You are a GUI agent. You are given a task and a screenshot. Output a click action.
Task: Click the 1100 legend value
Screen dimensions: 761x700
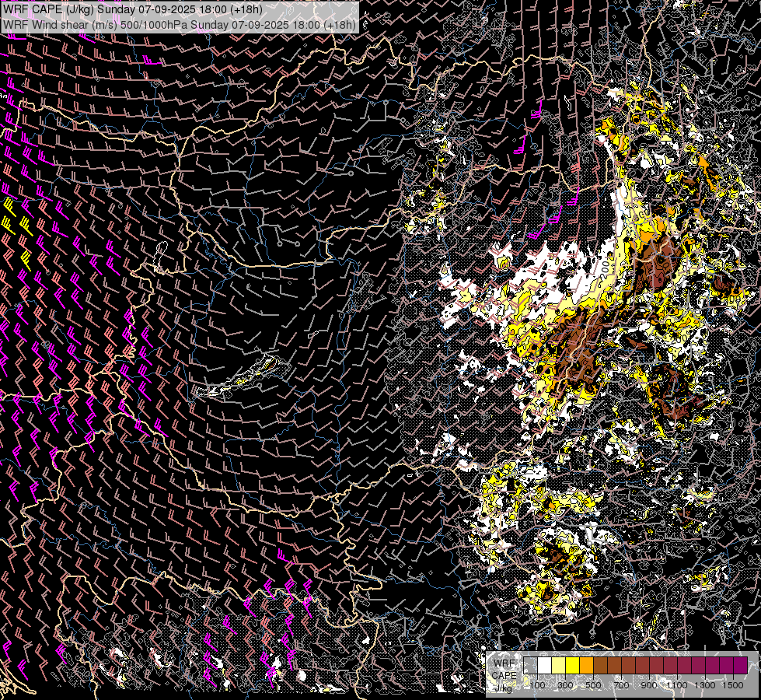point(676,685)
